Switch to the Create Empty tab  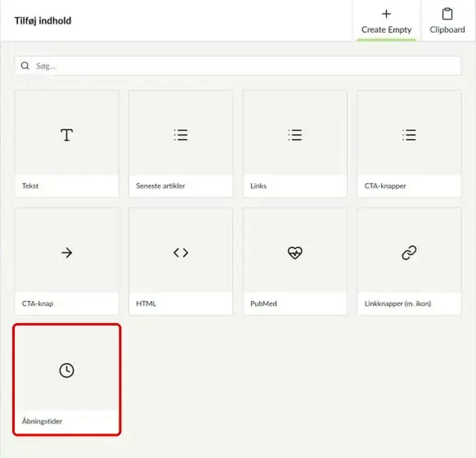tap(387, 20)
